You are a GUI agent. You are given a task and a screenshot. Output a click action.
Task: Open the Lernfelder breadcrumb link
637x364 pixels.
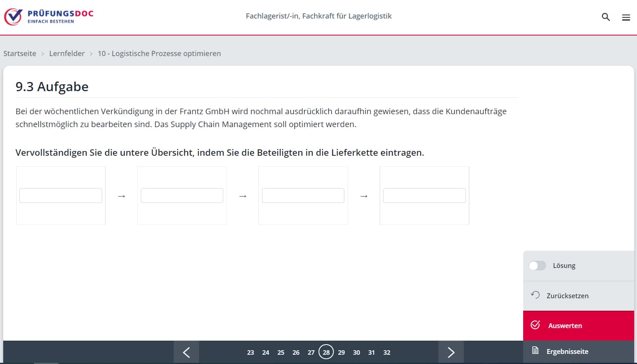(67, 54)
